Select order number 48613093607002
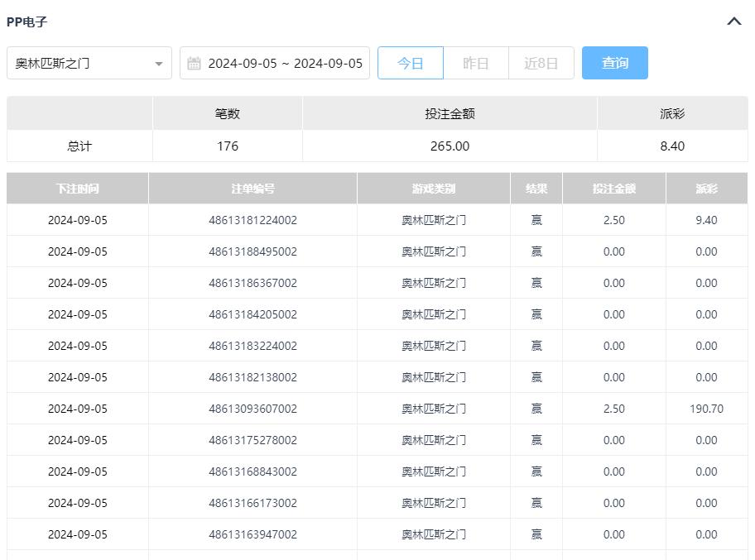The image size is (755, 560). pyautogui.click(x=252, y=409)
